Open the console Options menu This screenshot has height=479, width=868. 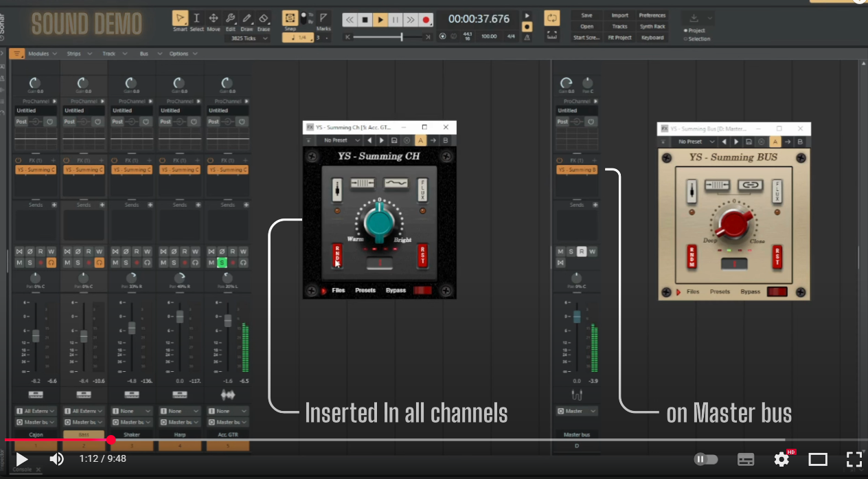[x=184, y=54]
